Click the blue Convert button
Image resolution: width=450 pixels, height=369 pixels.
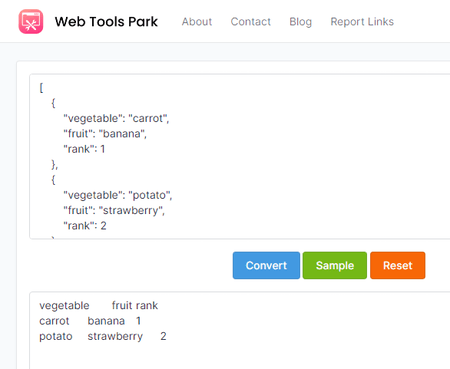tap(266, 265)
